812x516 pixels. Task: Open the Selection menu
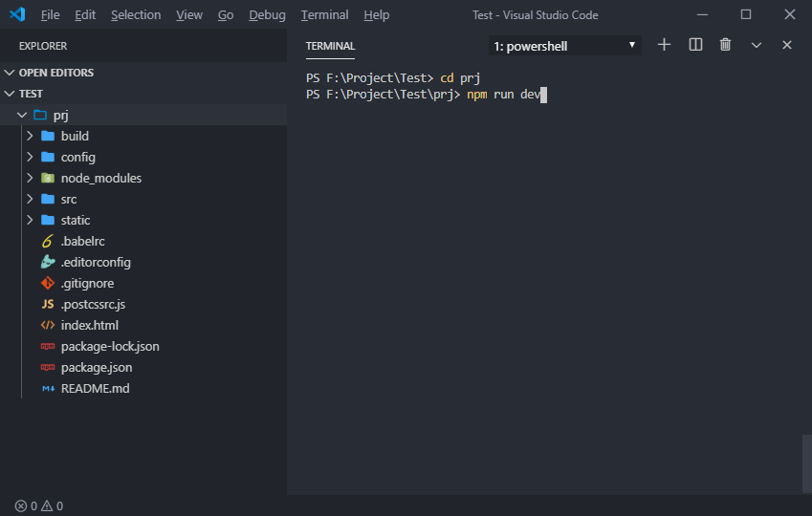coord(136,15)
